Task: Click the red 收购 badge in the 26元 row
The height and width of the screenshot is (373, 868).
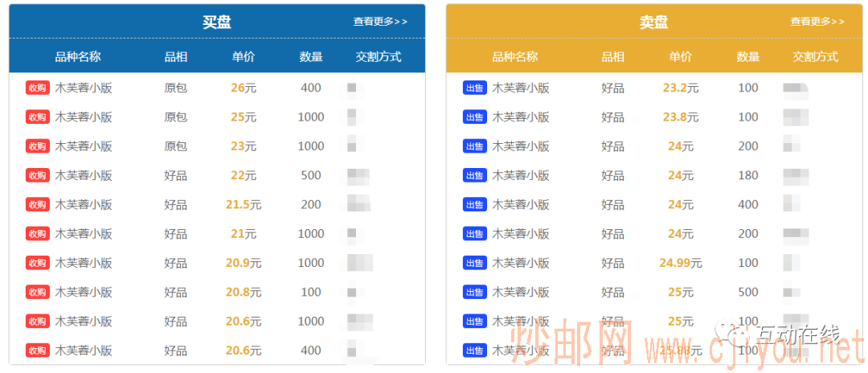Action: [37, 88]
